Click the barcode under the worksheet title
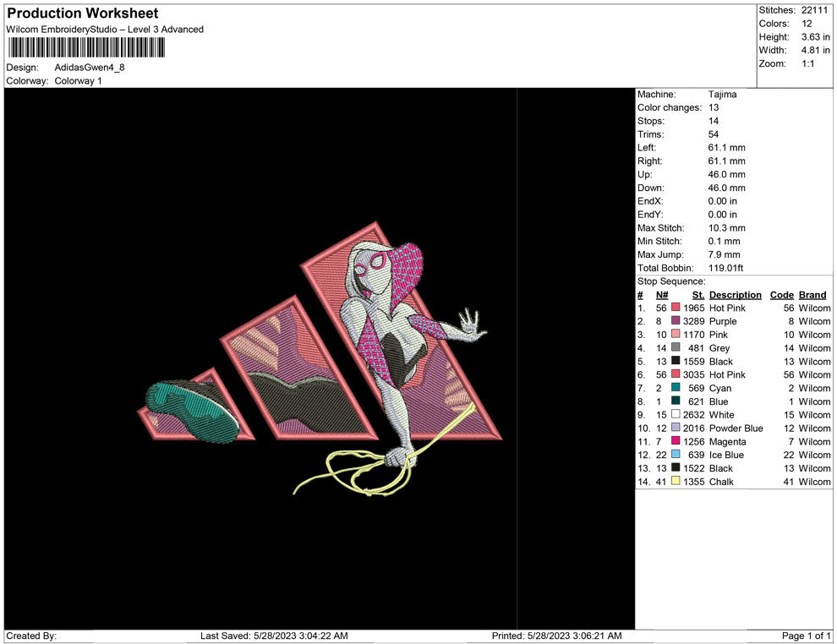This screenshot has height=644, width=837. coord(86,47)
